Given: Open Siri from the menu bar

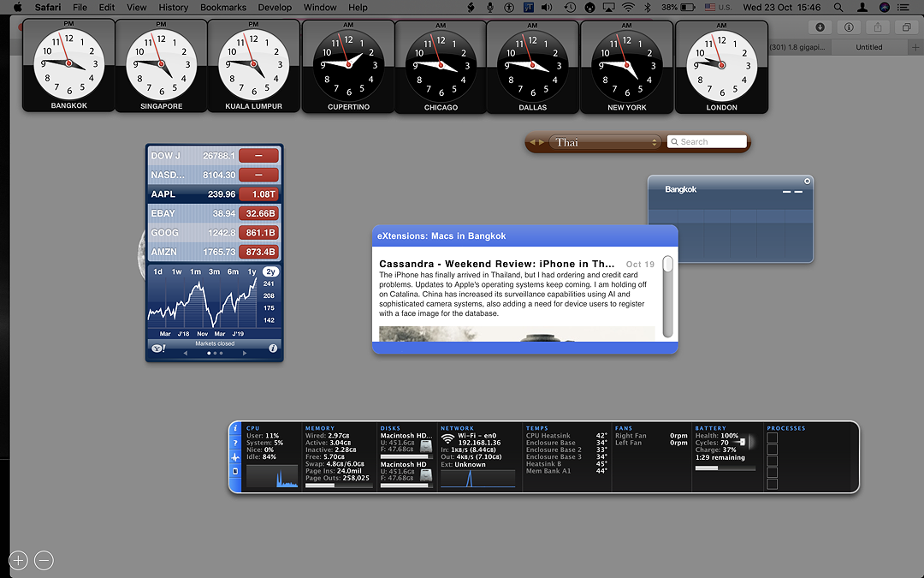Looking at the screenshot, I should coord(884,7).
